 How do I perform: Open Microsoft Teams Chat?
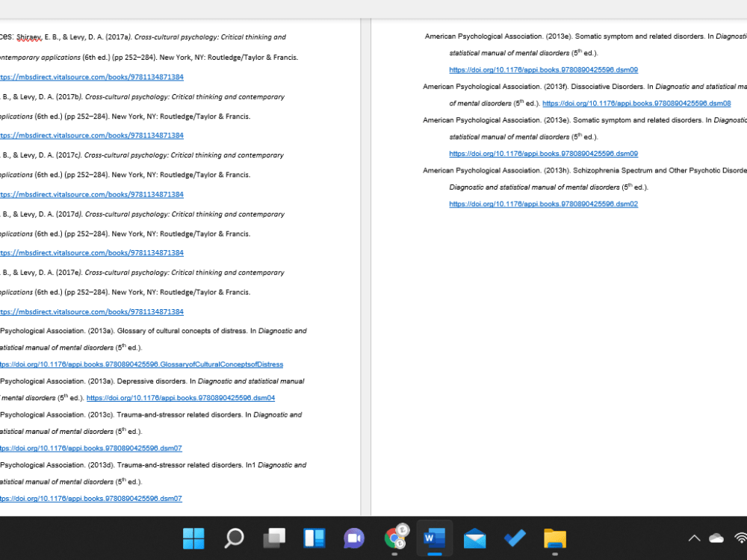(354, 538)
